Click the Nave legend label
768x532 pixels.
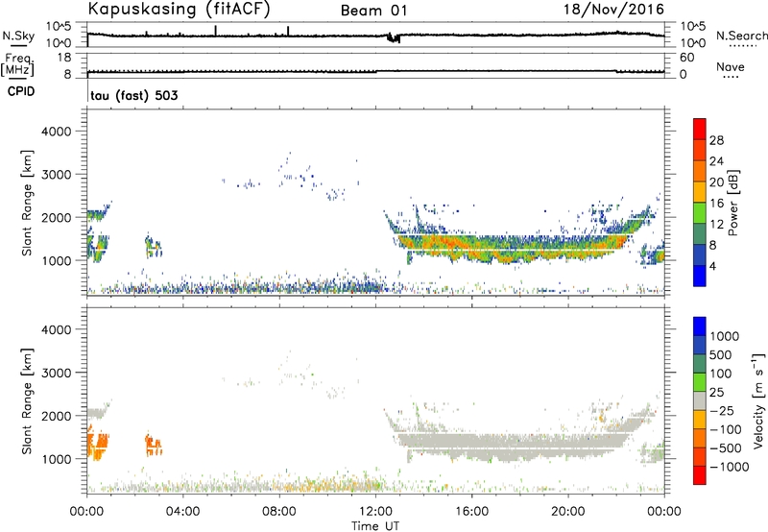(730, 67)
